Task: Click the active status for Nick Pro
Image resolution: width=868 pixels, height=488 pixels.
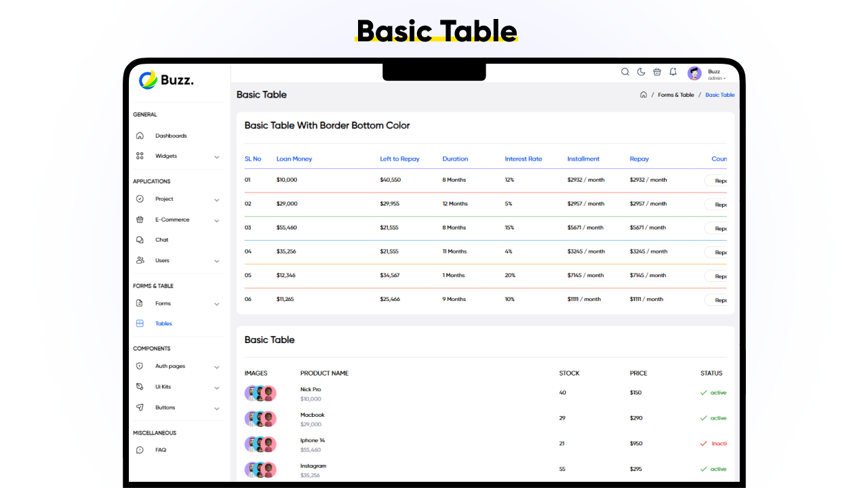Action: pos(714,392)
